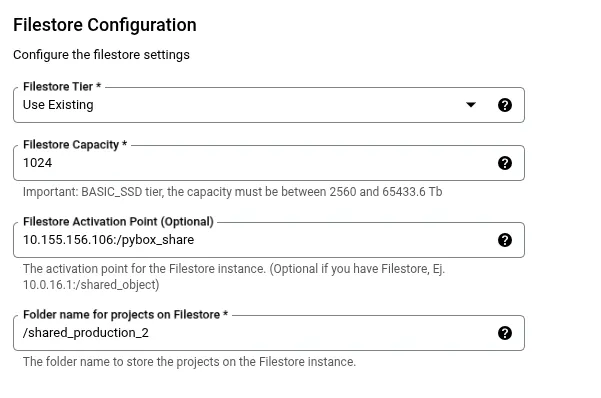Image resolution: width=601 pixels, height=398 pixels.
Task: Click the 10.0.16.1:/shared_object example text
Action: [91, 285]
